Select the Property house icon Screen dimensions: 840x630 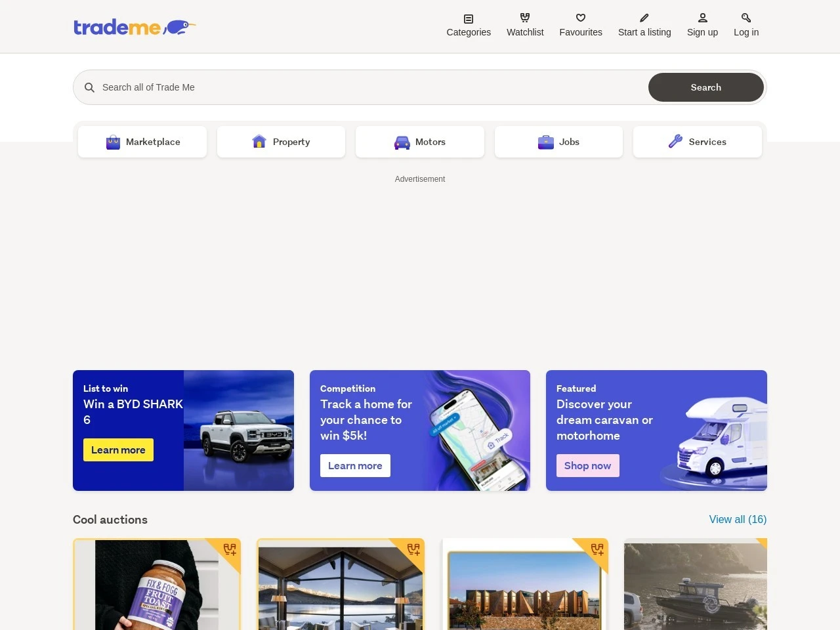tap(259, 142)
